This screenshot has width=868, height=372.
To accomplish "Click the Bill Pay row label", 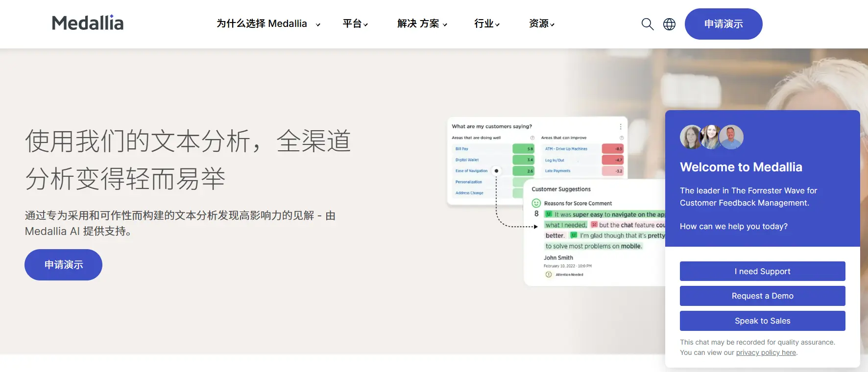I will (462, 149).
